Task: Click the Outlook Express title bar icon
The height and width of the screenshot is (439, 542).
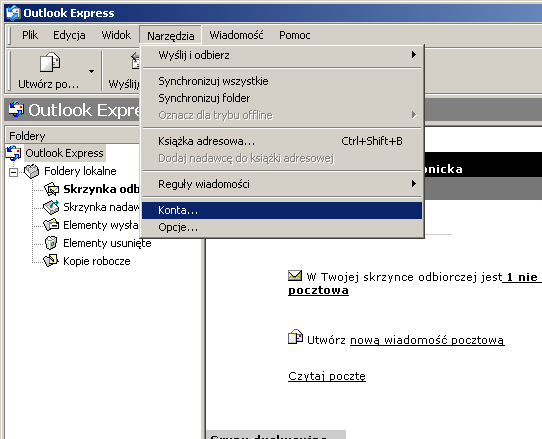Action: click(13, 13)
